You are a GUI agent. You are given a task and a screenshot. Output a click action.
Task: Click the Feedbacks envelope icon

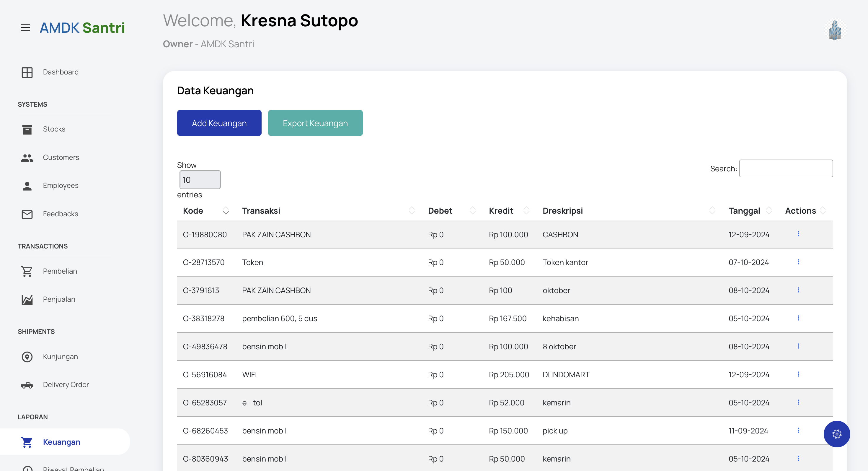point(27,214)
